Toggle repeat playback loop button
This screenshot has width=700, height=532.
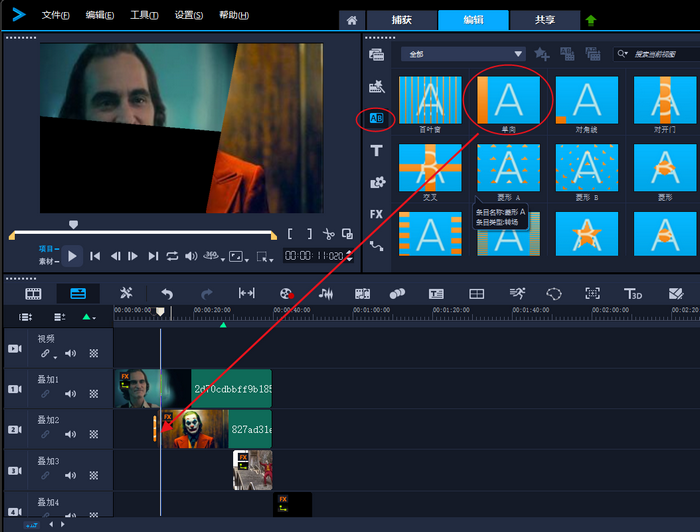pyautogui.click(x=172, y=256)
